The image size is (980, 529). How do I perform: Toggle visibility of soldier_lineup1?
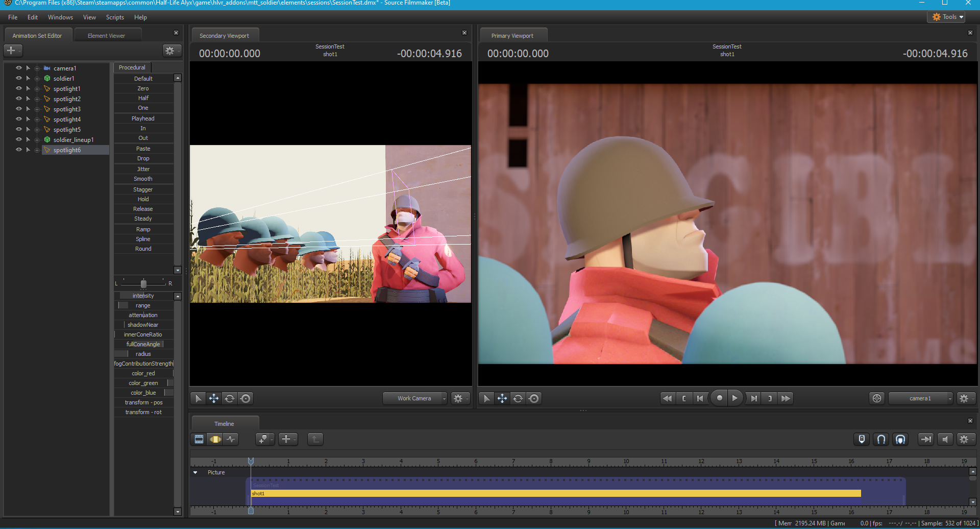19,139
